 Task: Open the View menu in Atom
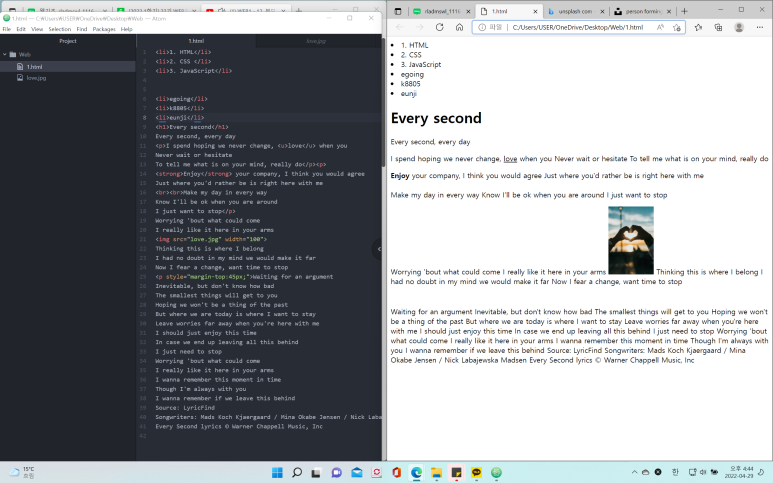pyautogui.click(x=37, y=29)
